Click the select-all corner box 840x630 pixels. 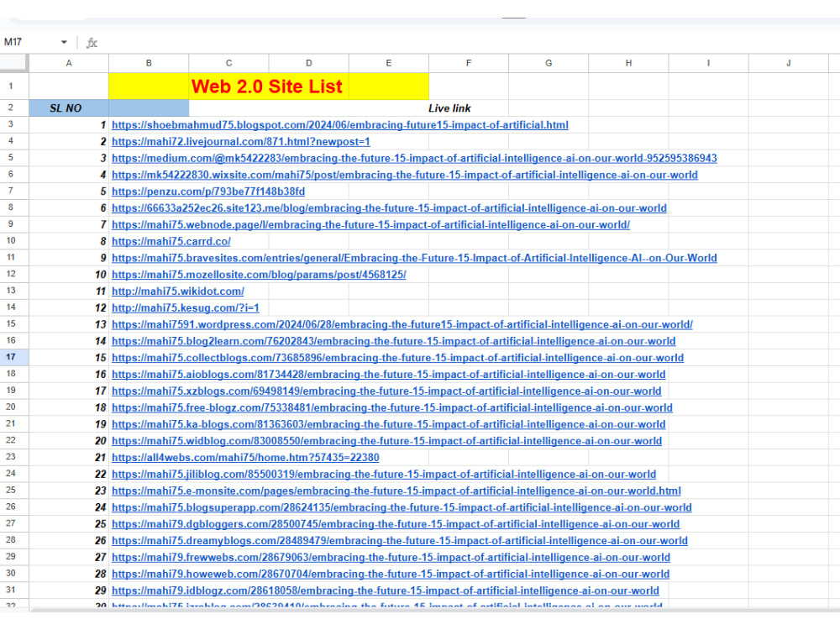point(14,63)
